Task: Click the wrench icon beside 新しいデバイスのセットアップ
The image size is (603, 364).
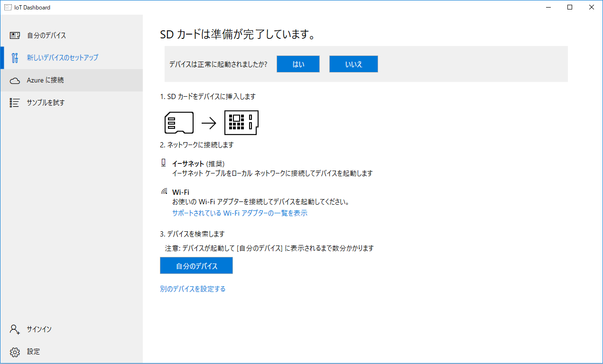Action: tap(15, 58)
